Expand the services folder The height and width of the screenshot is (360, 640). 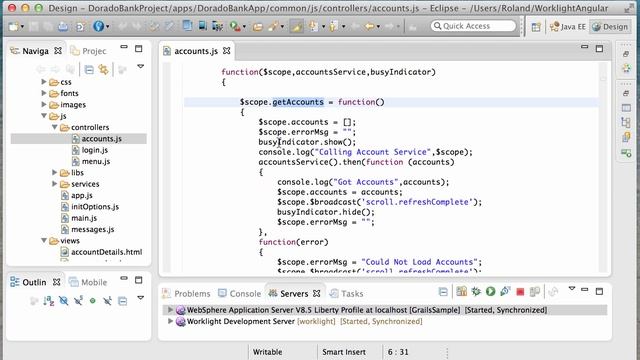(54, 184)
